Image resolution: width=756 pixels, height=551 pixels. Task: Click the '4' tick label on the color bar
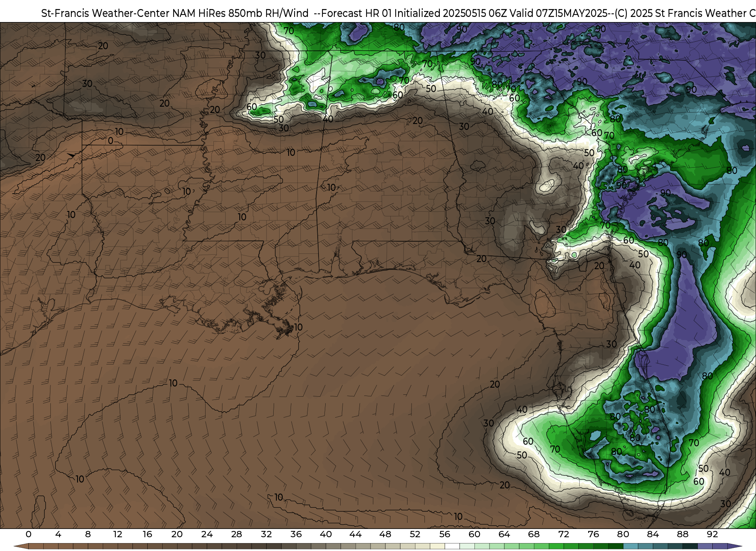[58, 534]
